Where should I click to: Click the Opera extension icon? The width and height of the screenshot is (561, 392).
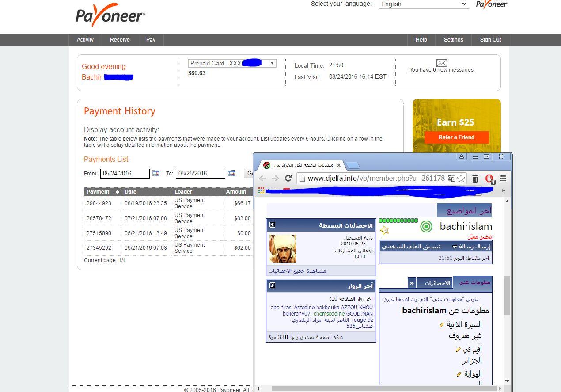[x=489, y=178]
